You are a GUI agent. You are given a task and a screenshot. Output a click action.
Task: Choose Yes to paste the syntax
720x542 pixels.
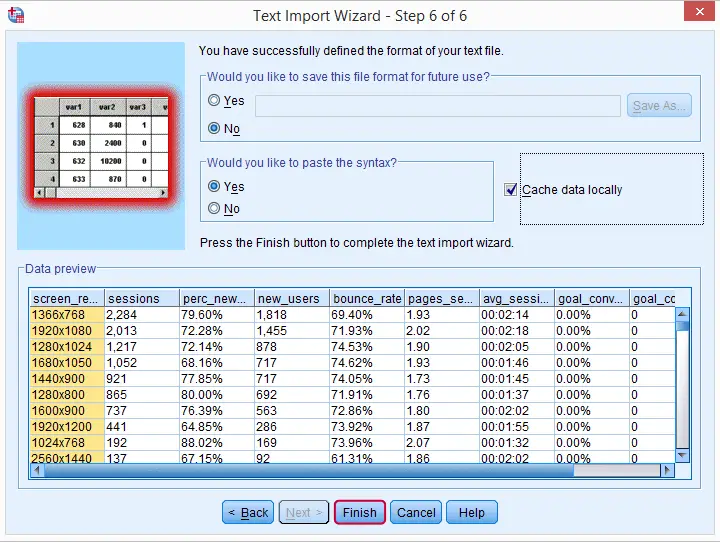[214, 186]
